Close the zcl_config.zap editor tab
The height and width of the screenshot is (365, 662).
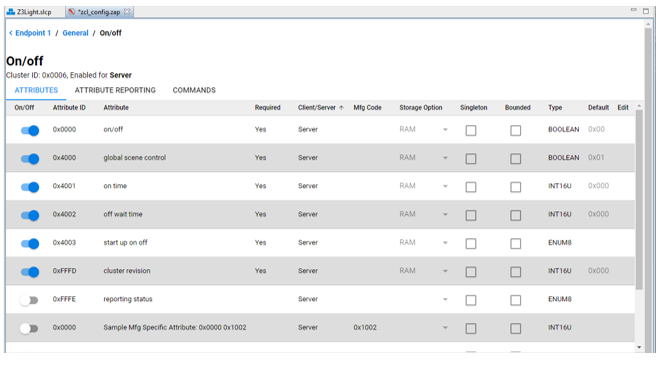127,12
